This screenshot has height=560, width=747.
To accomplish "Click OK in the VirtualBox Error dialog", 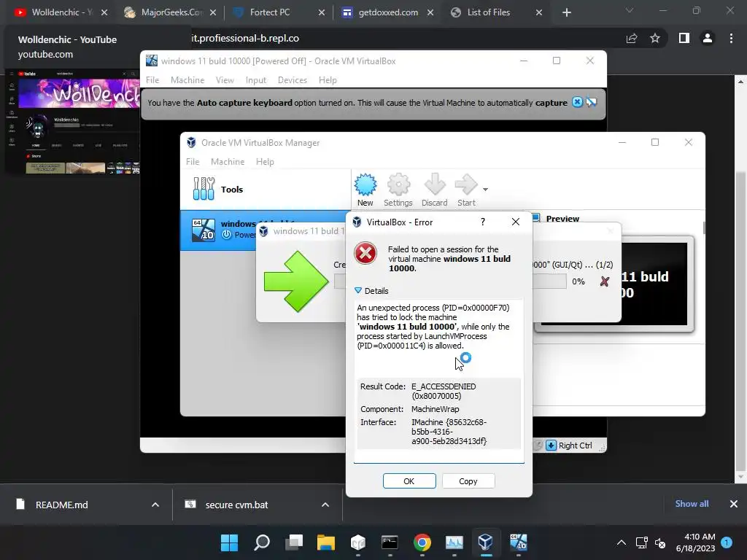I will [x=409, y=481].
